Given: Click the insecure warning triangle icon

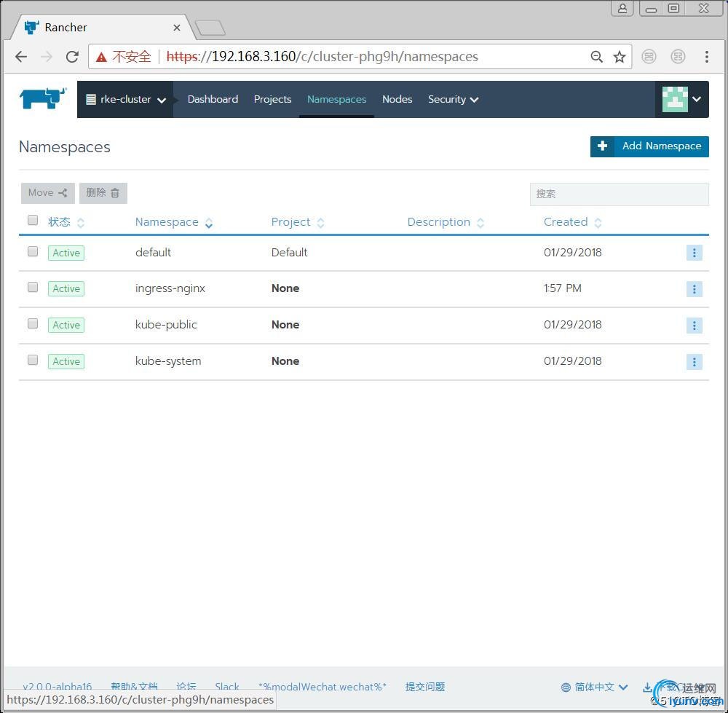Looking at the screenshot, I should (101, 57).
